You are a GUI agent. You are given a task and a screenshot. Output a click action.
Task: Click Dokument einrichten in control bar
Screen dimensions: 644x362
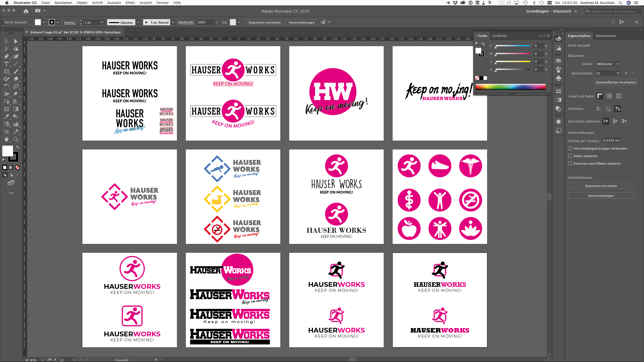tap(265, 22)
